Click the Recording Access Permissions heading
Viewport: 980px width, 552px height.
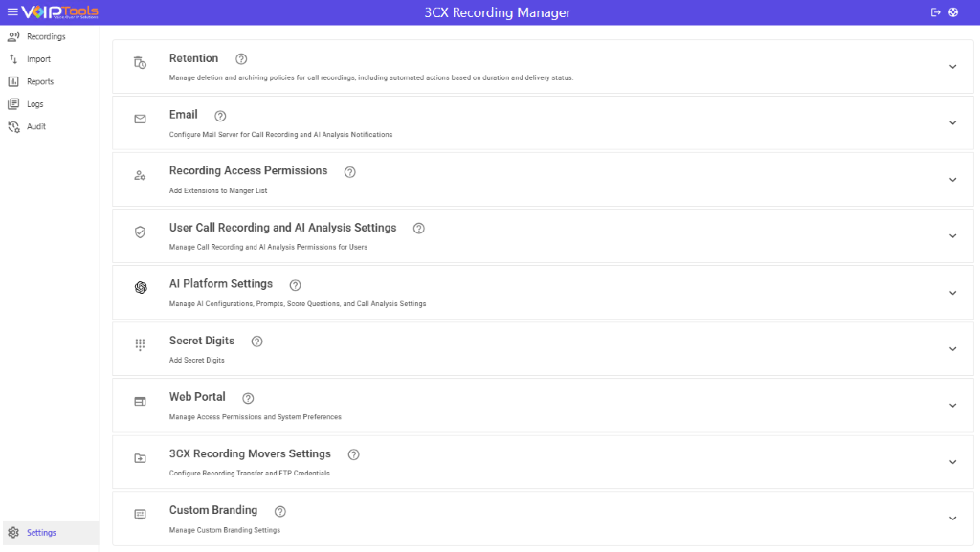[248, 170]
